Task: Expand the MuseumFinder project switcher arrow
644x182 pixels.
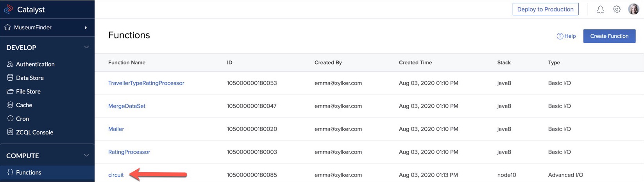Action: 86,28
